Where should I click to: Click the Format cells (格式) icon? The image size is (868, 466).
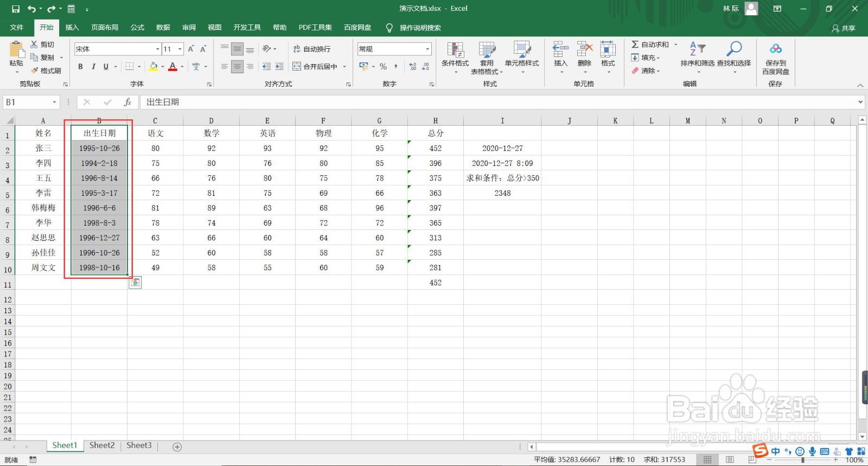click(608, 50)
